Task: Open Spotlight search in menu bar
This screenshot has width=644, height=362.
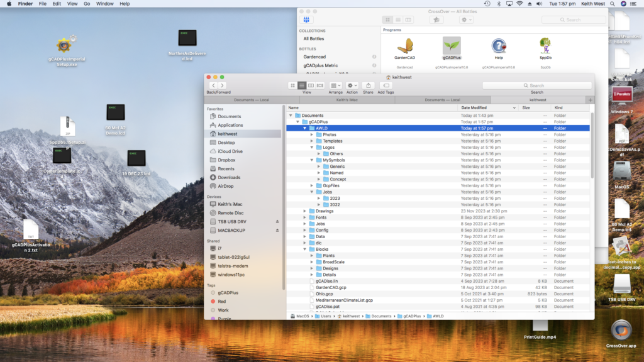Action: click(x=613, y=4)
